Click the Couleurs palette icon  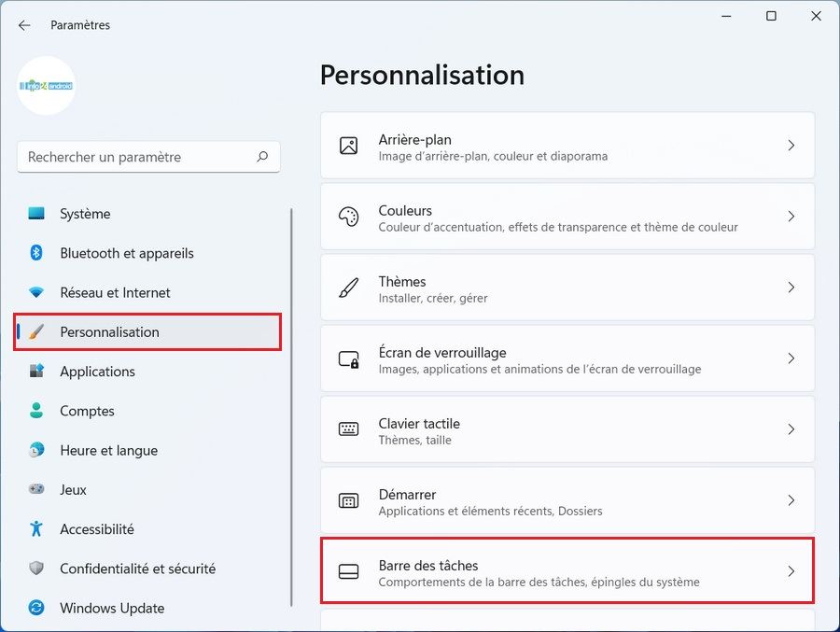tap(348, 217)
